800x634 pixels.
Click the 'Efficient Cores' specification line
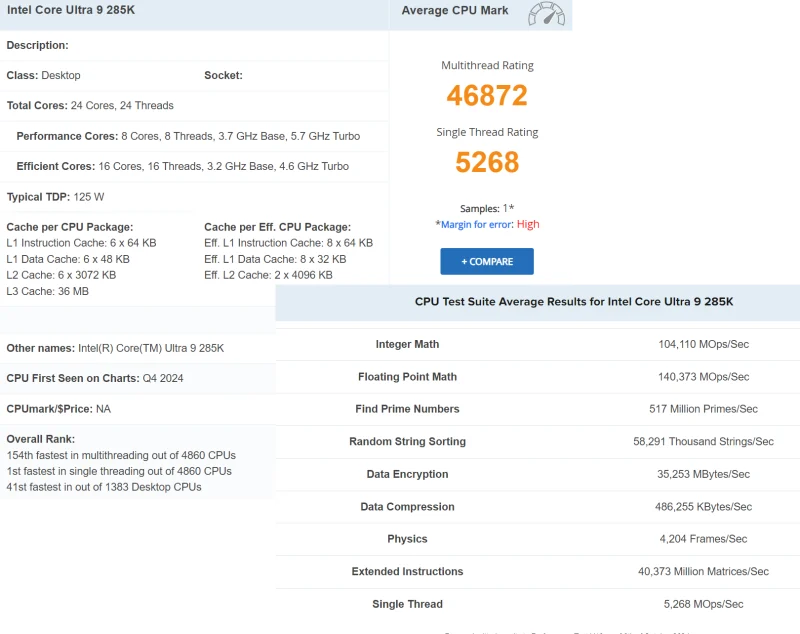[x=183, y=166]
